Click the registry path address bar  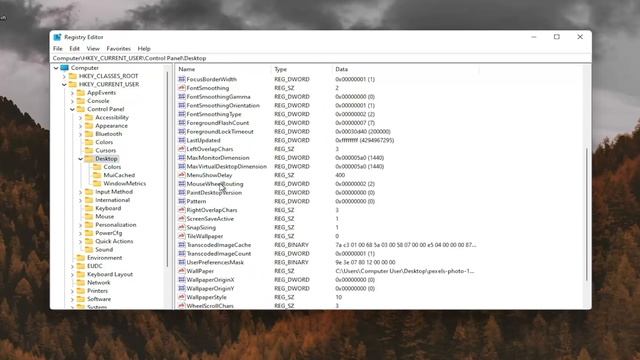321,58
